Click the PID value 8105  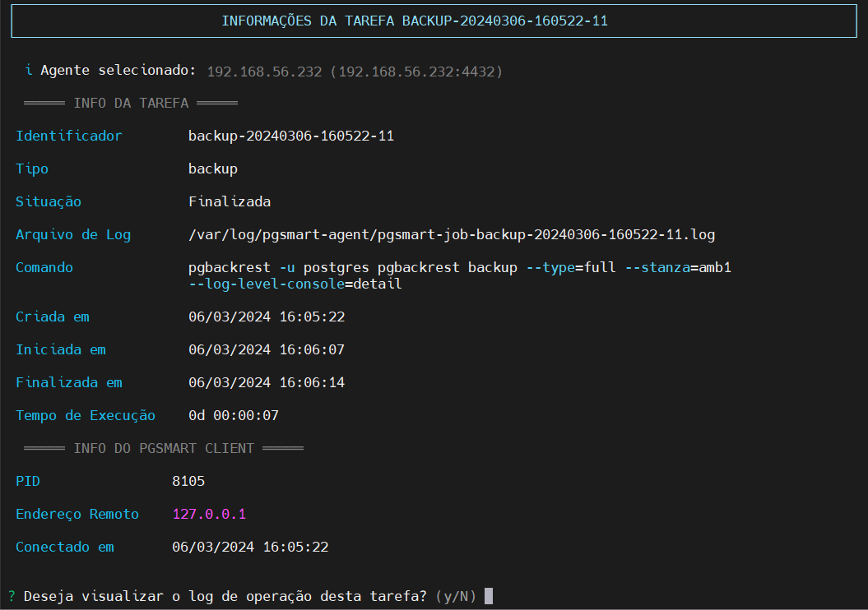pos(188,482)
